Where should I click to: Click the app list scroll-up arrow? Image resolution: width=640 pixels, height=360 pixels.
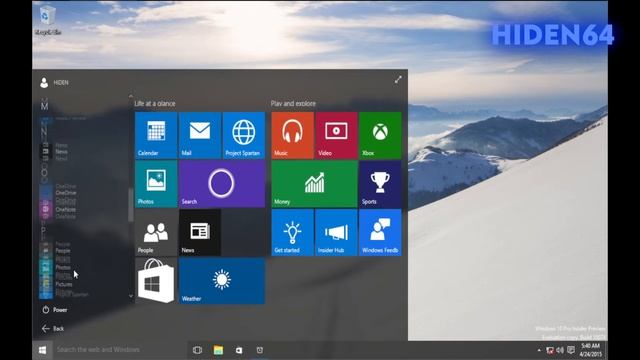pos(131,97)
